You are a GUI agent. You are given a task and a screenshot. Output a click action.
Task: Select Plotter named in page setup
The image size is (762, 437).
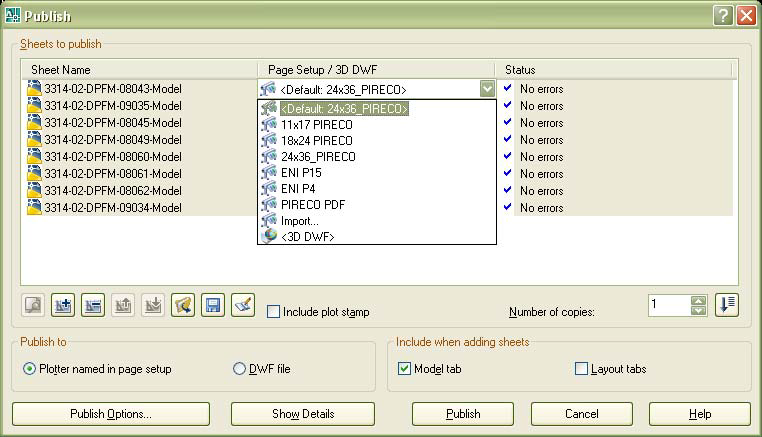tap(29, 369)
